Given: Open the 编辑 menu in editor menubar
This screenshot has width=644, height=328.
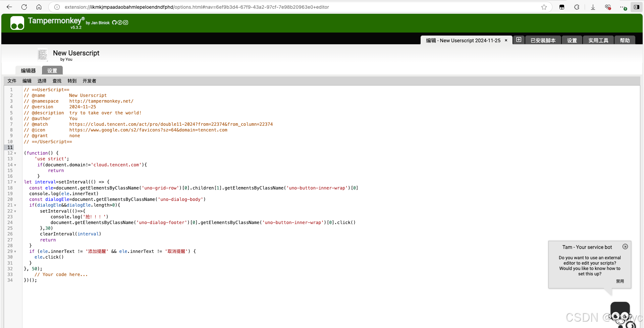Looking at the screenshot, I should pos(27,81).
